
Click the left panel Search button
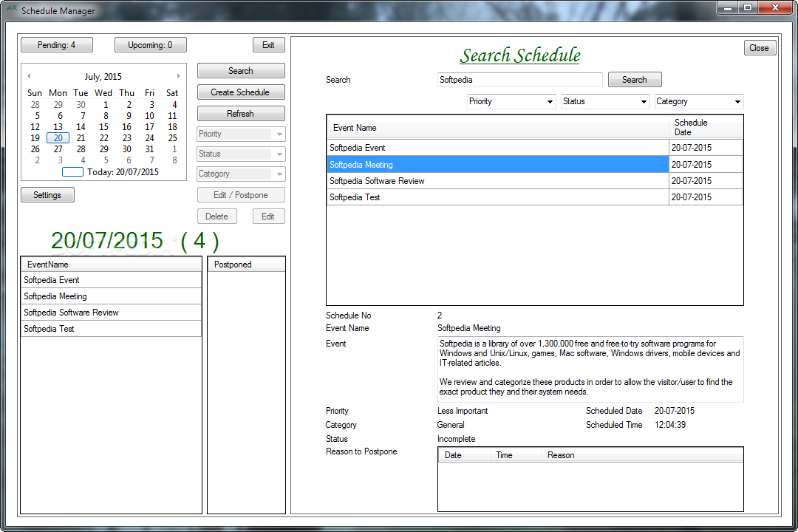click(x=241, y=71)
